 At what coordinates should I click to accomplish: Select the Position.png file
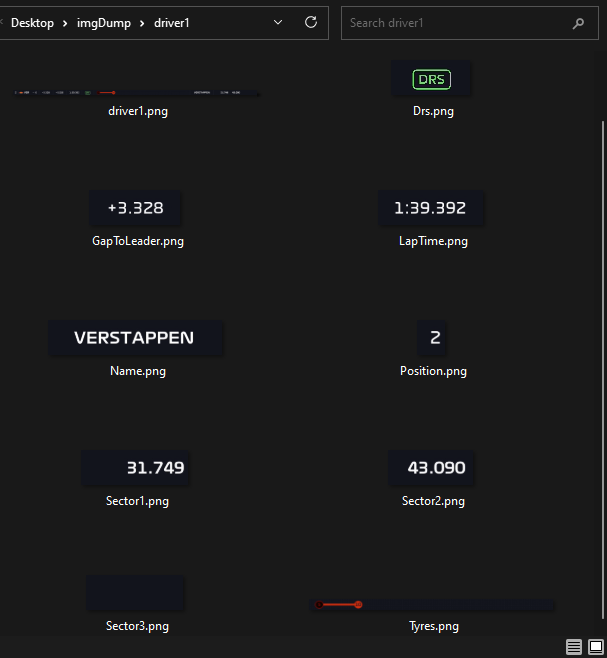pyautogui.click(x=434, y=338)
